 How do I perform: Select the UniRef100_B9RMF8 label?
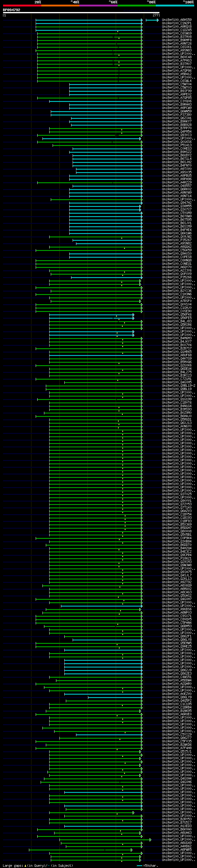(x=177, y=40)
